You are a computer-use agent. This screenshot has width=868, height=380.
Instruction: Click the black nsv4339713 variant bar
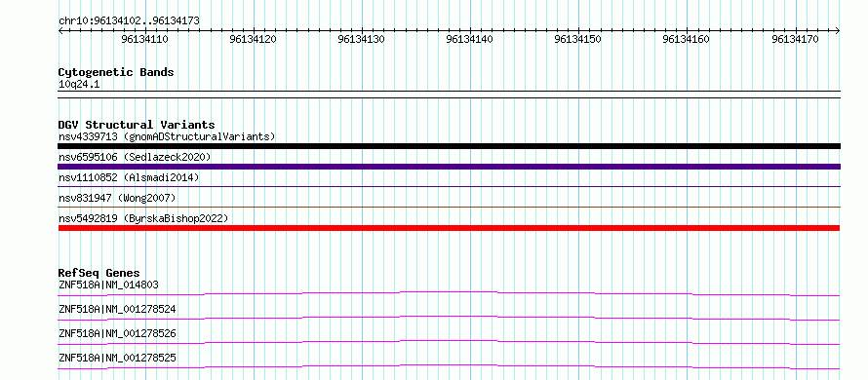[449, 146]
